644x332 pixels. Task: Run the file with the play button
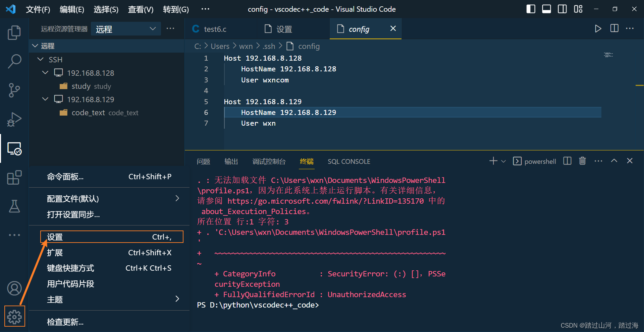tap(598, 28)
